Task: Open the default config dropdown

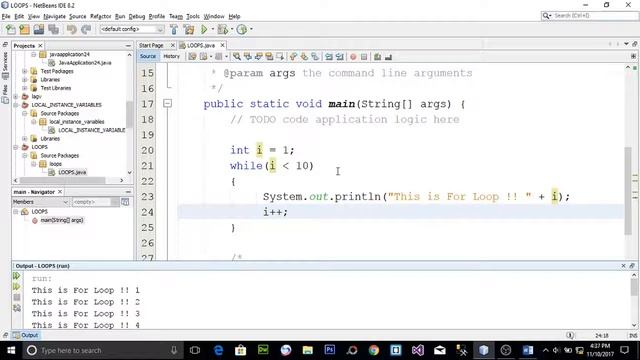Action: [160, 29]
